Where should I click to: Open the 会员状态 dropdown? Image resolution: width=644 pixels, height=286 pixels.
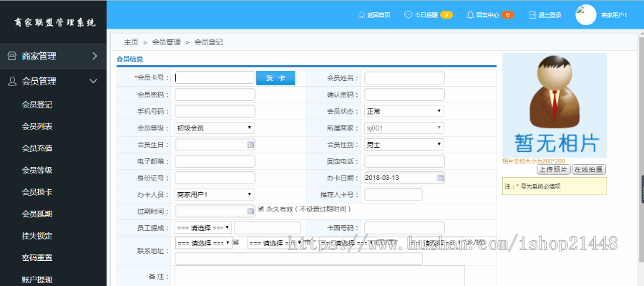coord(404,111)
